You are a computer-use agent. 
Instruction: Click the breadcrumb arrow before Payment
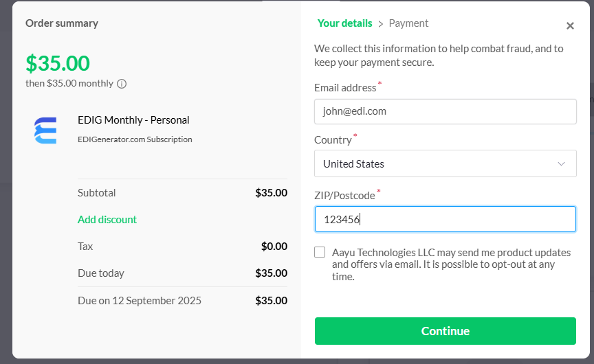tap(381, 24)
